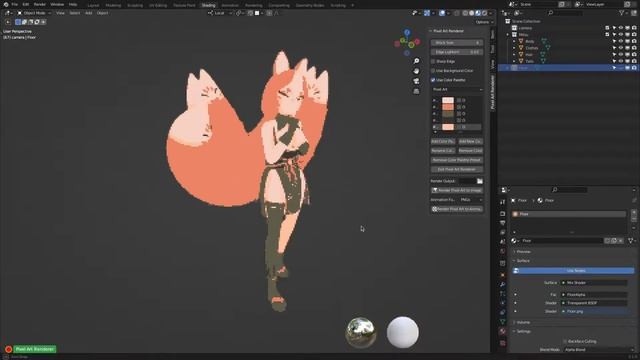Open the outliner filter funnel icon
This screenshot has height=360, width=640.
click(x=622, y=13)
